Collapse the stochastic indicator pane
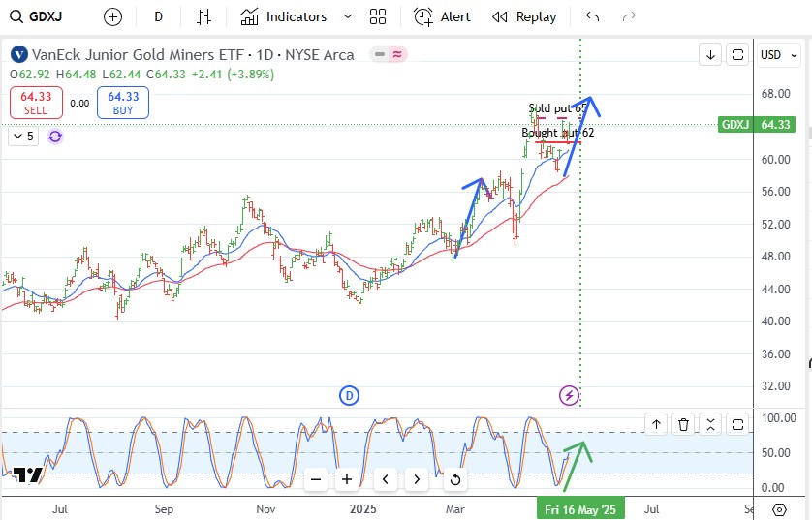 (x=710, y=425)
